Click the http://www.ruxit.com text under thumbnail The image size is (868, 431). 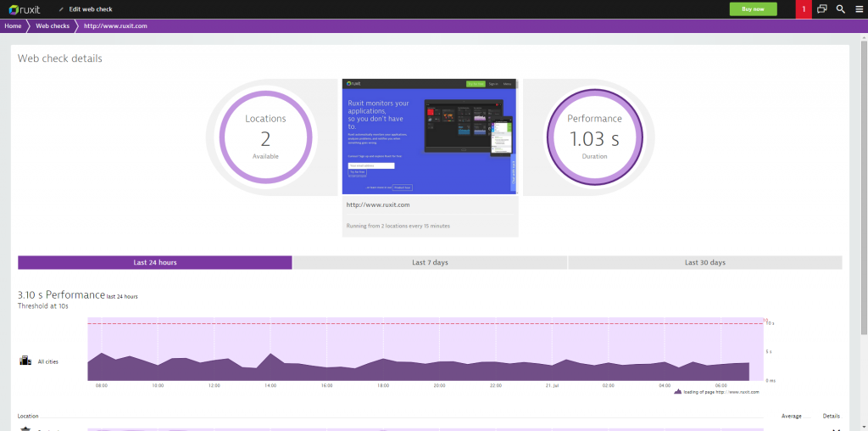[377, 205]
